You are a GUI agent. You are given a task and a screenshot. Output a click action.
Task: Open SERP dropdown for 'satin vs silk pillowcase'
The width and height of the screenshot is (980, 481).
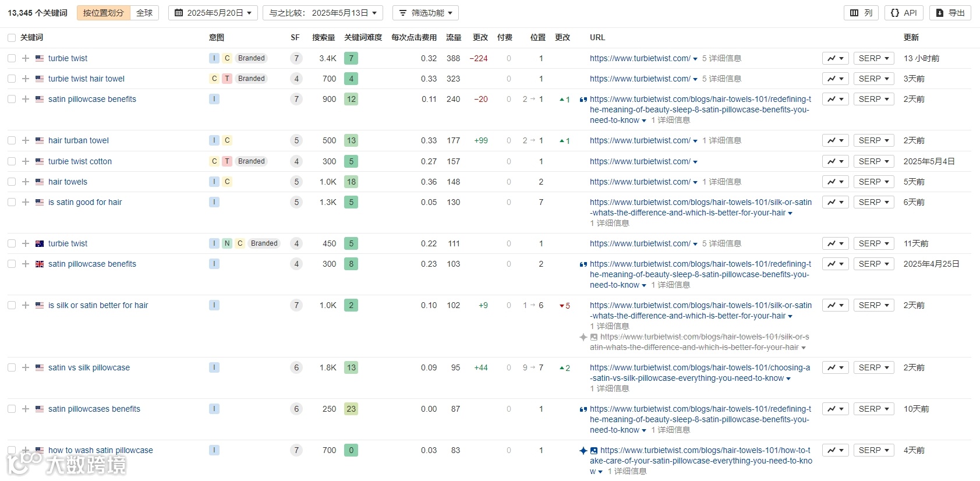pos(873,367)
